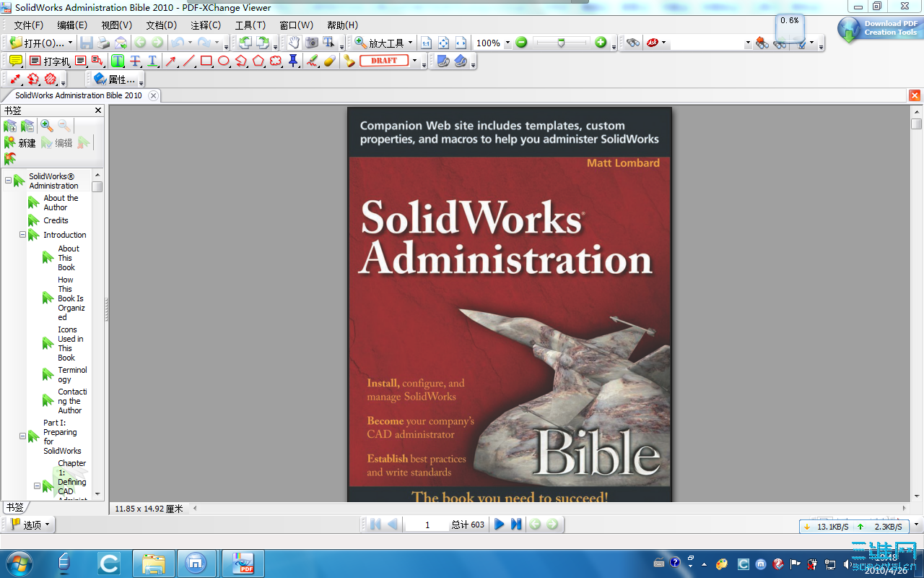Open Chrome from the taskbar
This screenshot has width=924, height=578.
[x=109, y=563]
